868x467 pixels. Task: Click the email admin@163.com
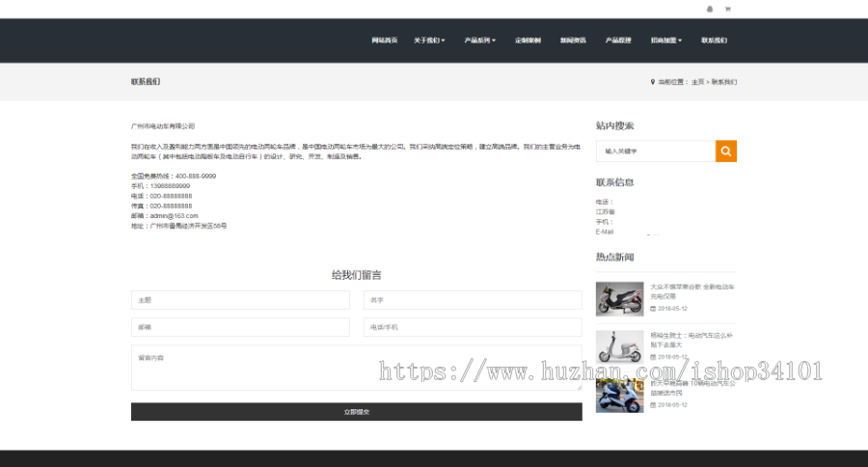coord(174,216)
